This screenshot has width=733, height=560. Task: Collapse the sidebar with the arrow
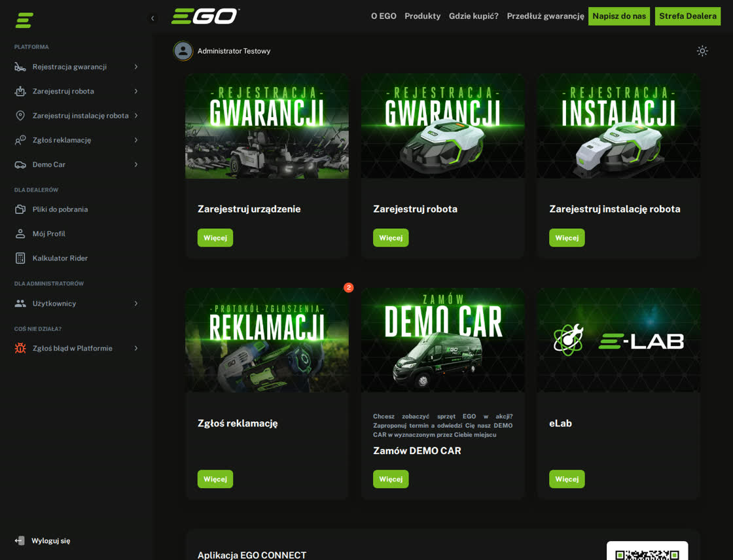(x=152, y=19)
